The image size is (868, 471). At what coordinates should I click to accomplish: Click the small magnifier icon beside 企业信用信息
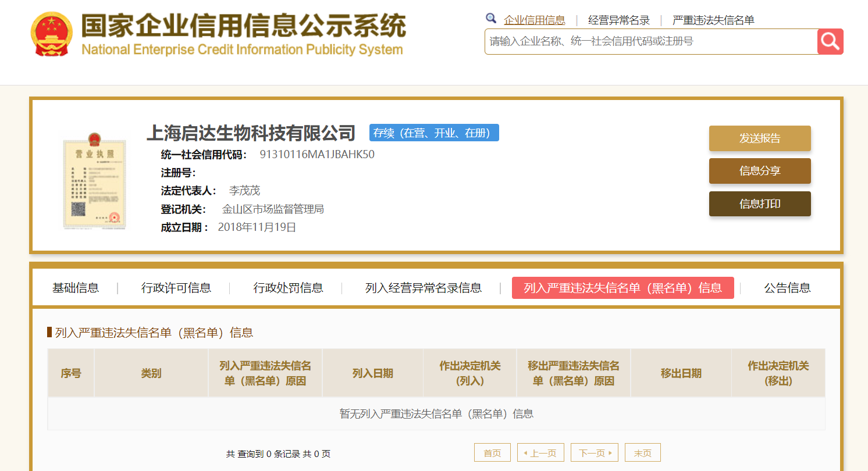(x=491, y=19)
